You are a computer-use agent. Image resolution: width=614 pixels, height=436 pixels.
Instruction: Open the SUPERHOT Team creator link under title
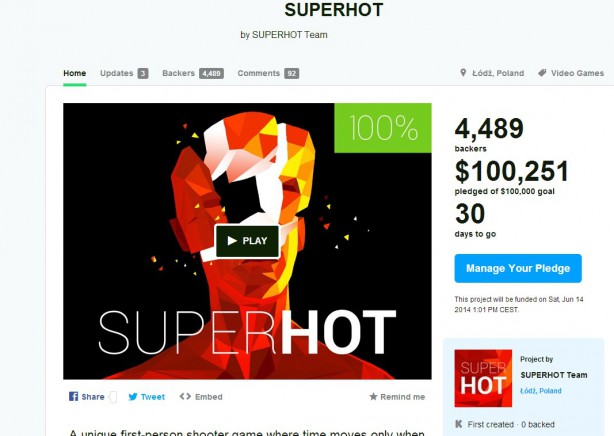(x=289, y=35)
